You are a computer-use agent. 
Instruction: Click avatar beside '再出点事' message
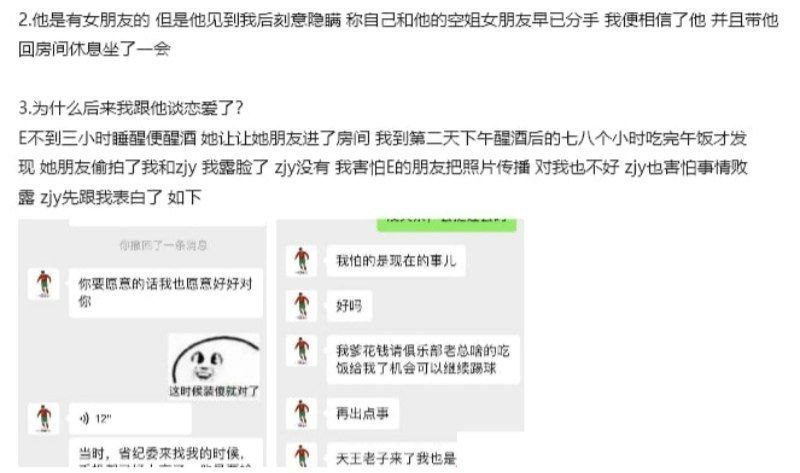coord(302,413)
